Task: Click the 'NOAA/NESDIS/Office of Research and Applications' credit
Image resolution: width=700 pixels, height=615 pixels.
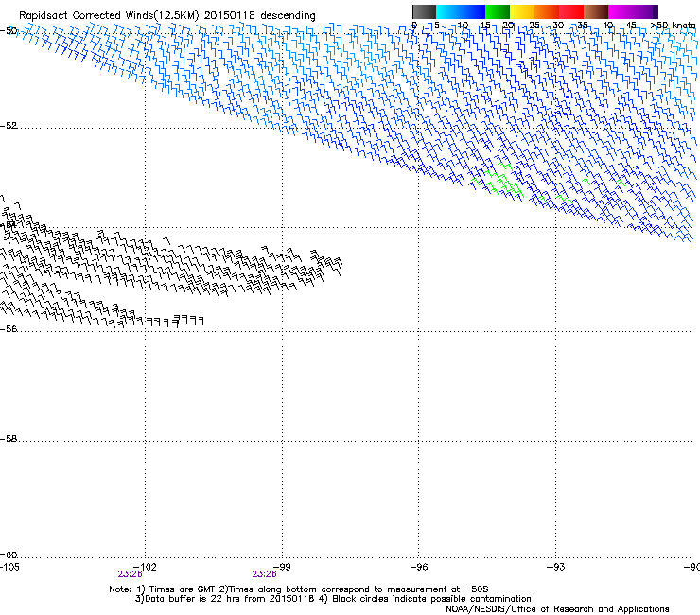Action: pyautogui.click(x=557, y=609)
